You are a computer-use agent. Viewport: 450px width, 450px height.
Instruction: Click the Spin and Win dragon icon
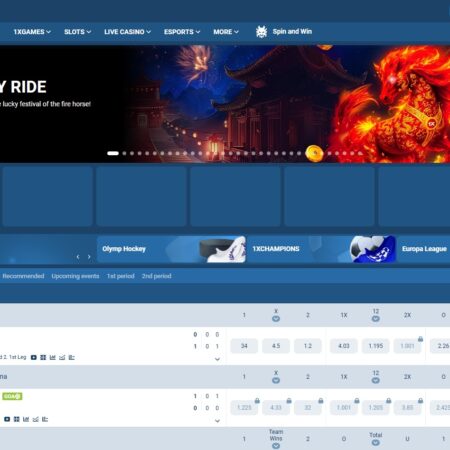tap(261, 32)
